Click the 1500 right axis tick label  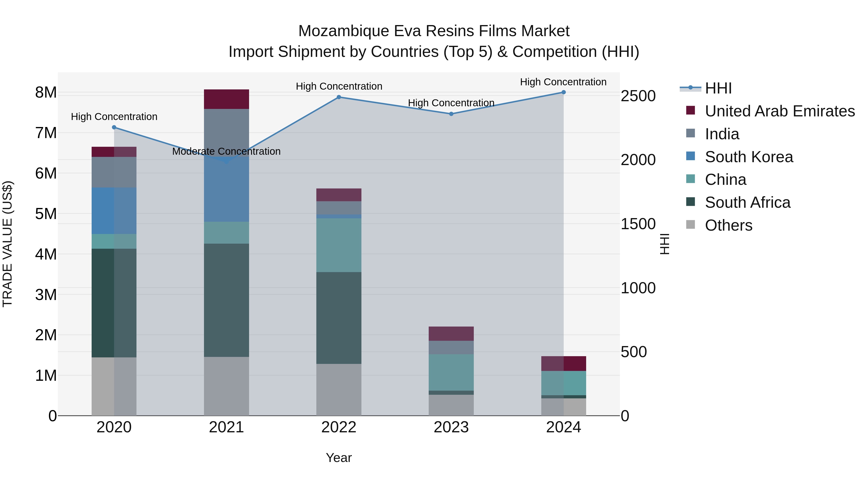click(x=638, y=224)
